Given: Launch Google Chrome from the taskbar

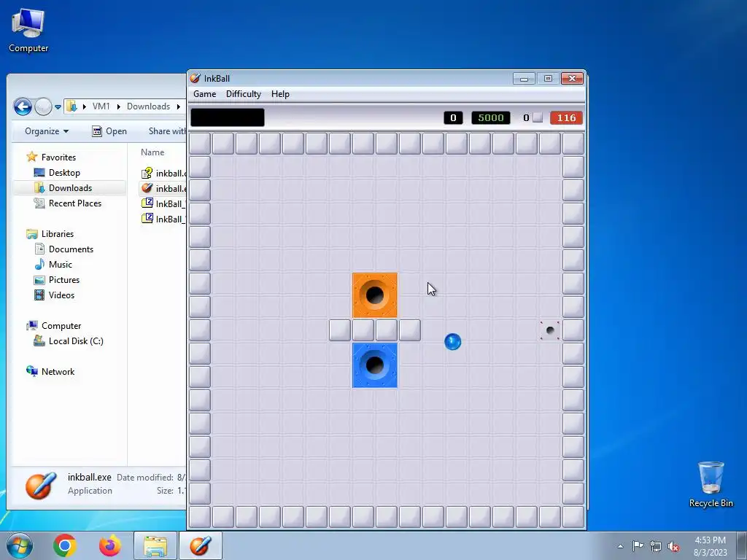Looking at the screenshot, I should (65, 545).
